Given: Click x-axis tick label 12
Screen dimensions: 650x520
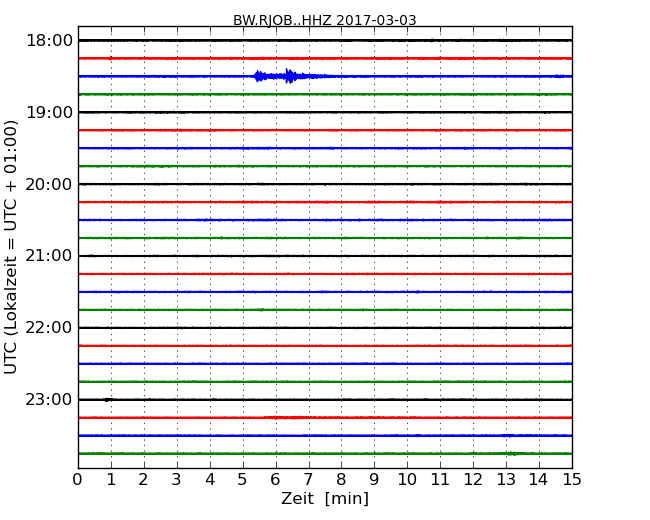Looking at the screenshot, I should (473, 480).
